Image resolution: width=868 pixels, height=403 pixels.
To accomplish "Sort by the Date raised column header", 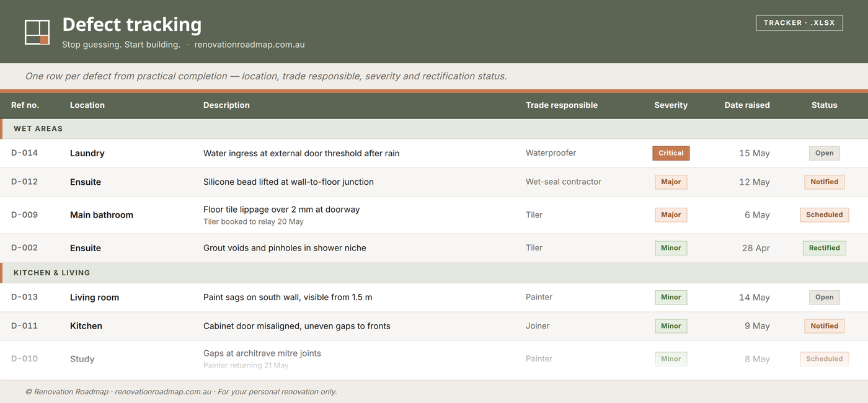I will coord(747,105).
